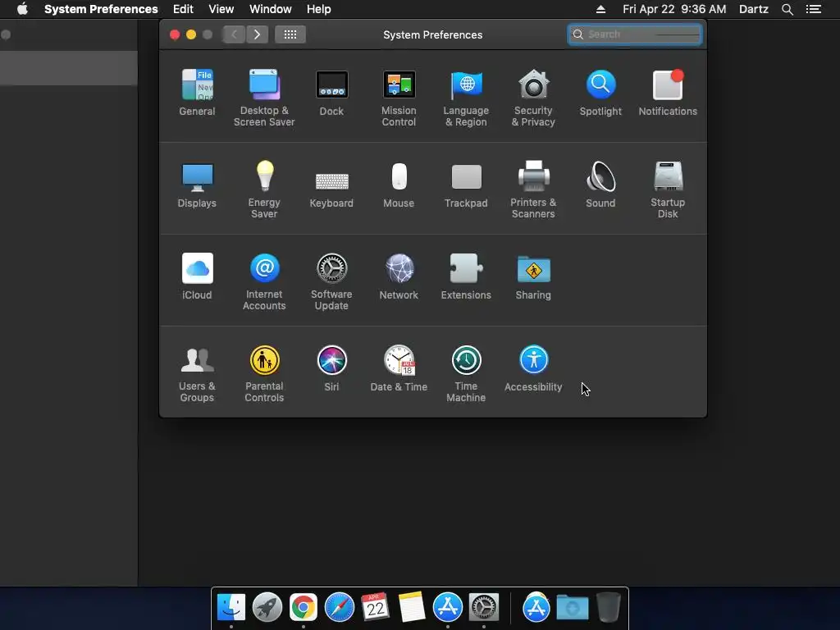Open the Trackpad preferences pane
This screenshot has width=840, height=630.
click(466, 185)
